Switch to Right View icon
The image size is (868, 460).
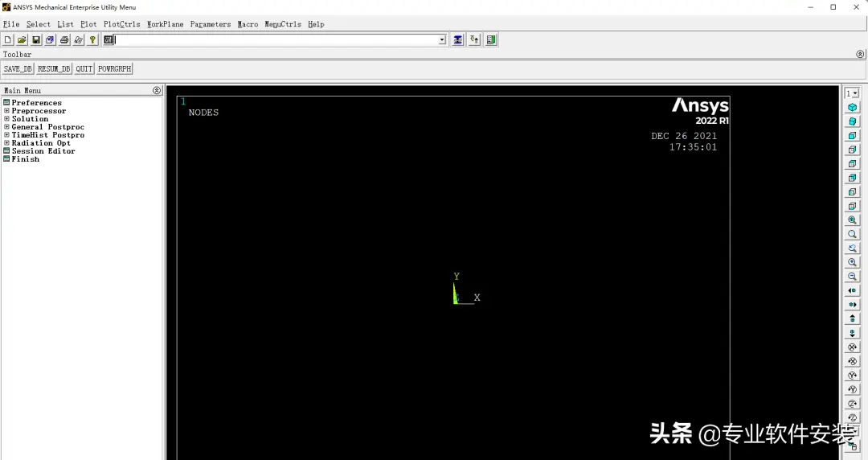853,150
